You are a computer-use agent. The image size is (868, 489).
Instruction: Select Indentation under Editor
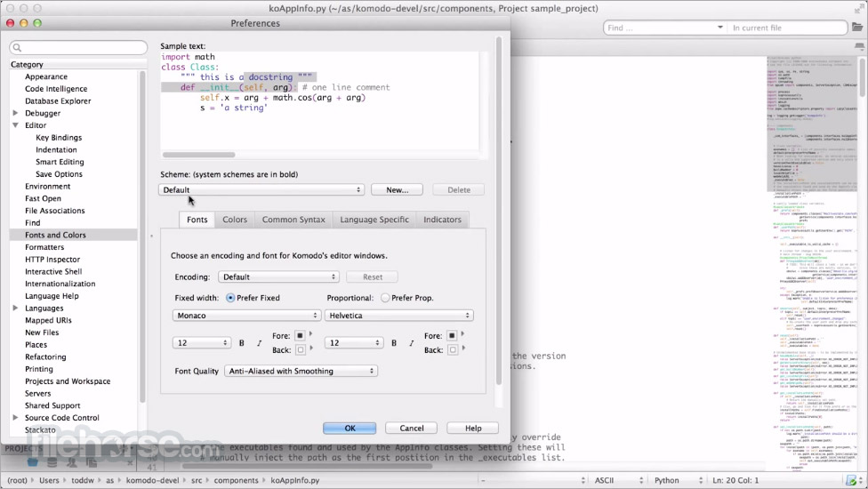[x=56, y=149]
